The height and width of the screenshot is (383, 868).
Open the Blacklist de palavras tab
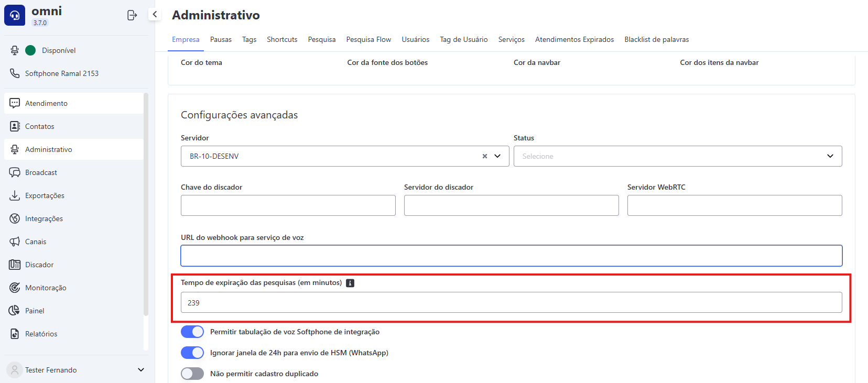(x=656, y=40)
